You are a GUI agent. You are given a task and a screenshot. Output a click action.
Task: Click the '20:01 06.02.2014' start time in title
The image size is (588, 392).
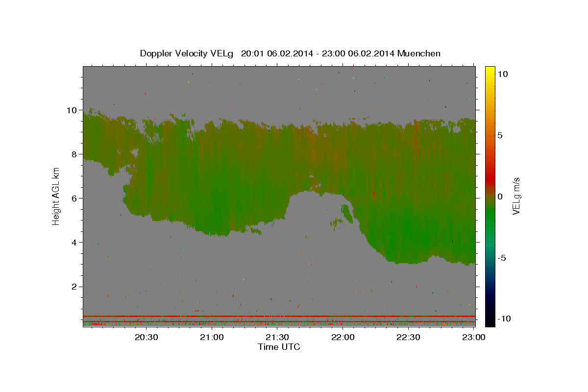(276, 53)
